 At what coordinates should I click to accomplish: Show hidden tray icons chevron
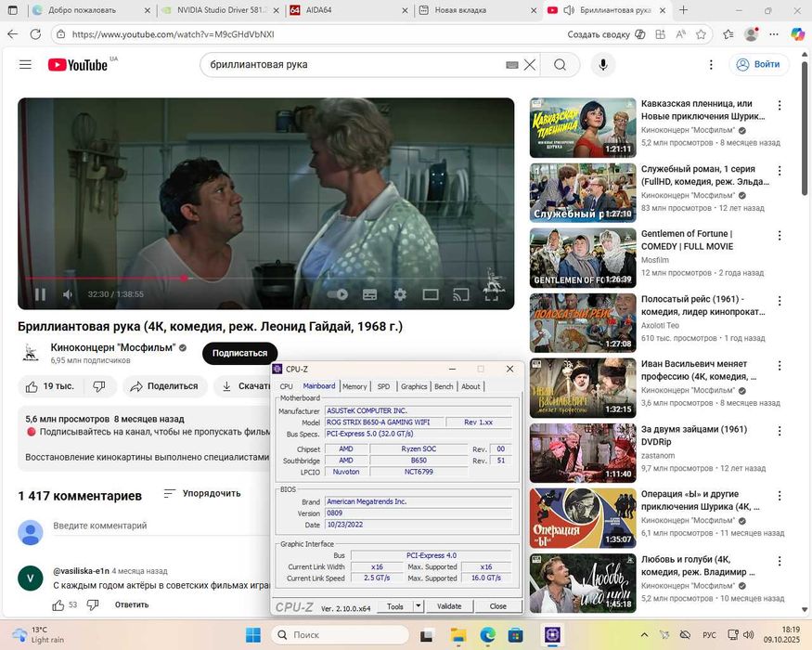pyautogui.click(x=644, y=635)
